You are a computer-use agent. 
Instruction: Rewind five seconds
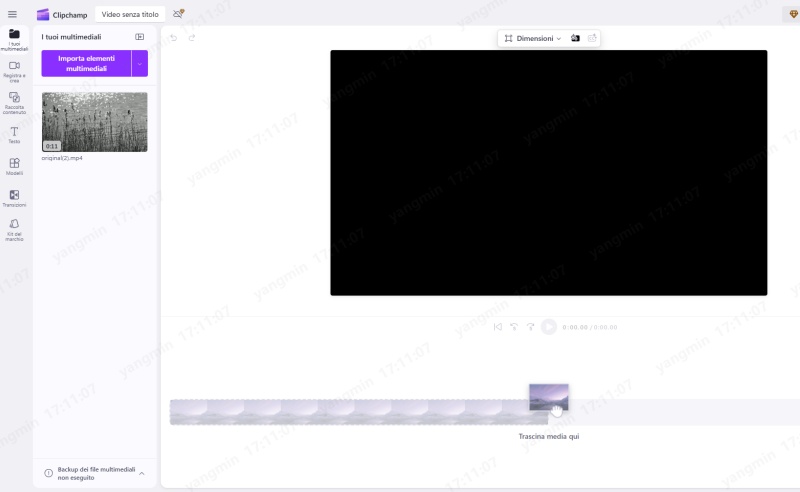coord(514,327)
